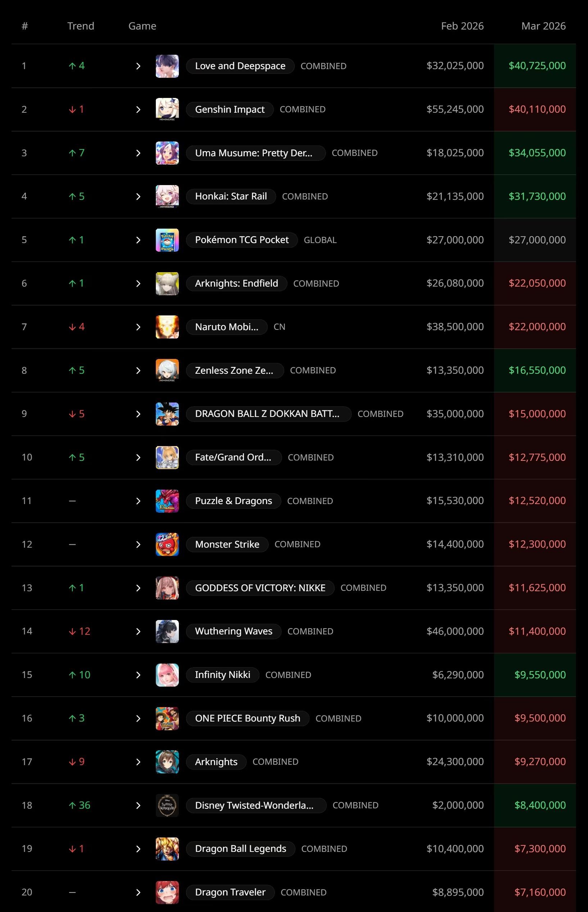Expand the Honkai: Star Rail row chevron
This screenshot has width=588, height=912.
138,197
